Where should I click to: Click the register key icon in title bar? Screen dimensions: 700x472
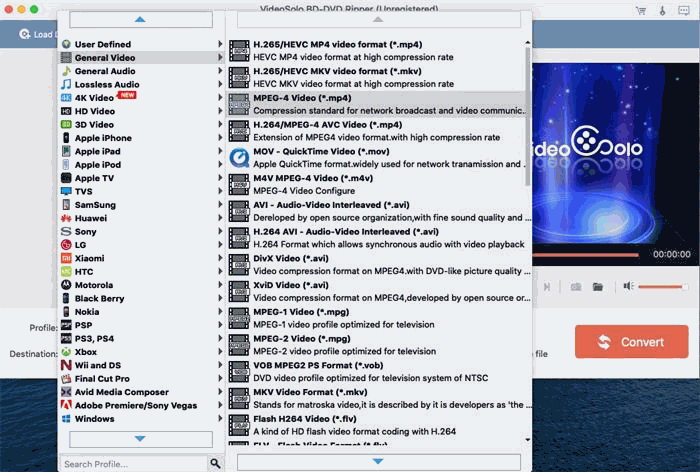(662, 10)
